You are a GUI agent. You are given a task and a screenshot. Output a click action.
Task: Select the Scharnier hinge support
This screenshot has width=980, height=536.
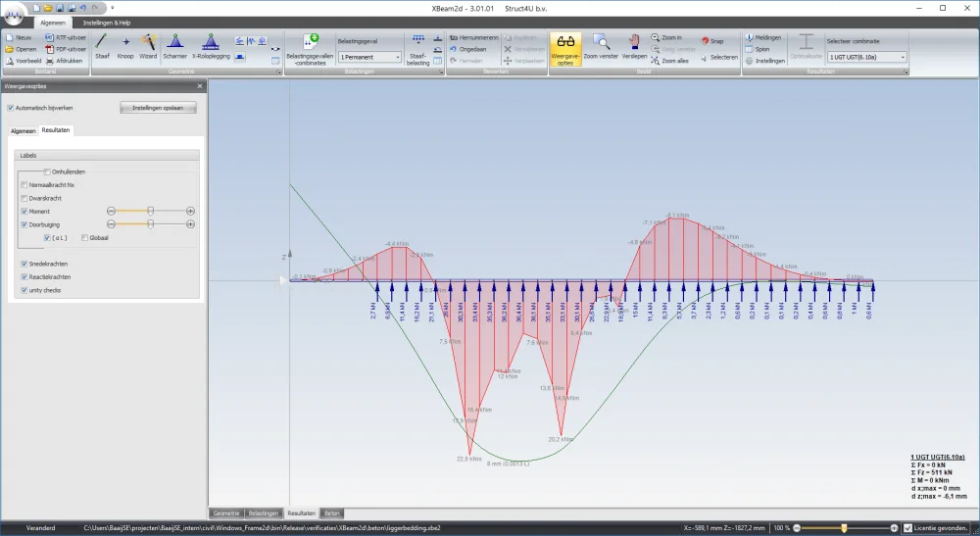175,47
